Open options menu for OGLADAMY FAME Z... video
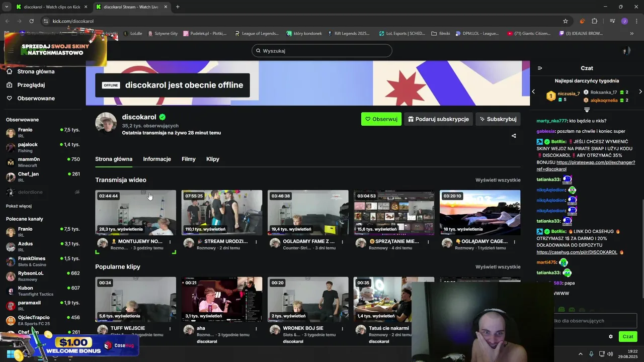The image size is (644, 362). 342,242
